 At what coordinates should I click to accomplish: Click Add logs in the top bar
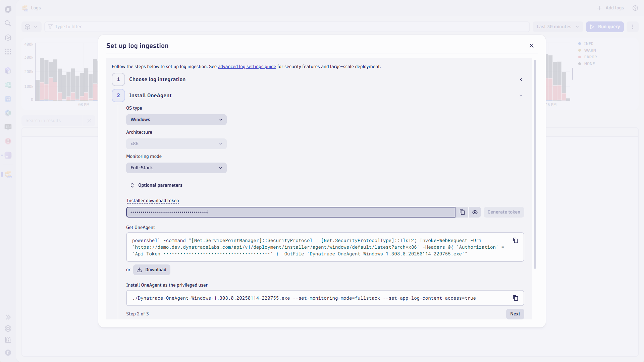pyautogui.click(x=610, y=8)
